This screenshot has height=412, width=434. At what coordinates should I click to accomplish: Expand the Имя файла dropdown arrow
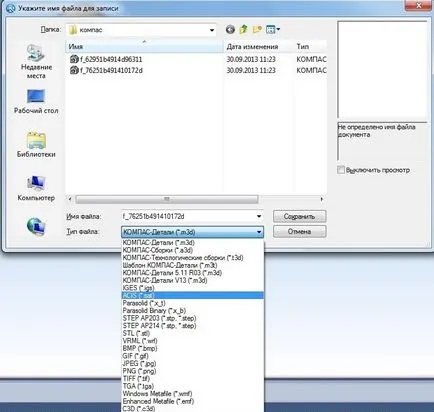tap(259, 216)
